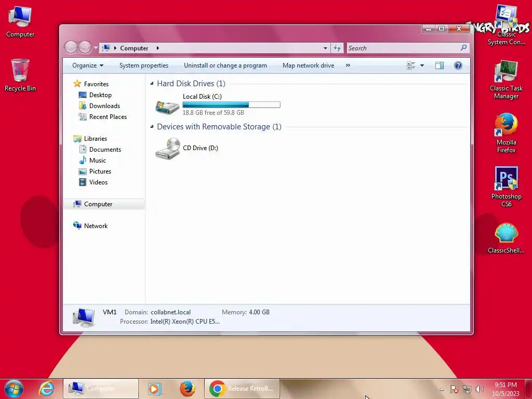Select Computer in navigation pane
The width and height of the screenshot is (532, 399).
(x=103, y=204)
